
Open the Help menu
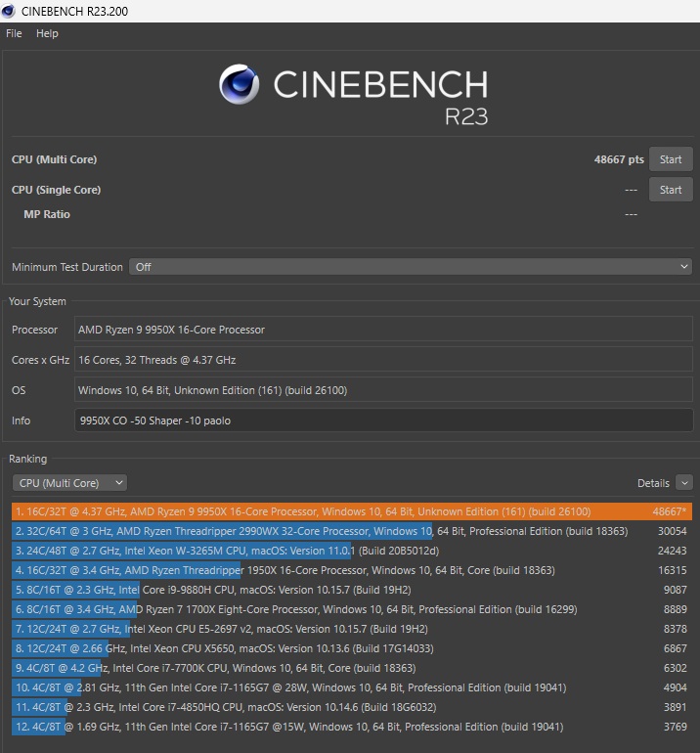(x=47, y=33)
